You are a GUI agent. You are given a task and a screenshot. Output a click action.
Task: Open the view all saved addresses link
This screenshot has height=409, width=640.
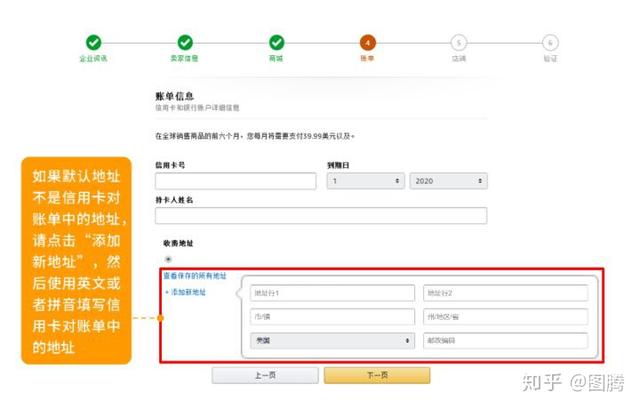point(195,276)
